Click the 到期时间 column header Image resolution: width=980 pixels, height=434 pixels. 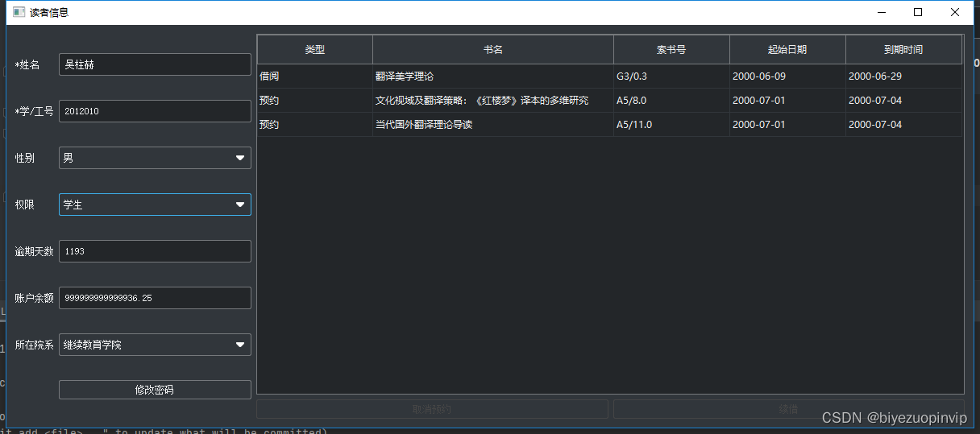[903, 50]
